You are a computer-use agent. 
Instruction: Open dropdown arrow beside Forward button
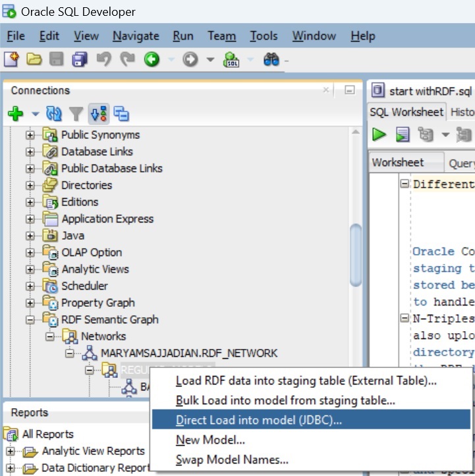point(210,59)
